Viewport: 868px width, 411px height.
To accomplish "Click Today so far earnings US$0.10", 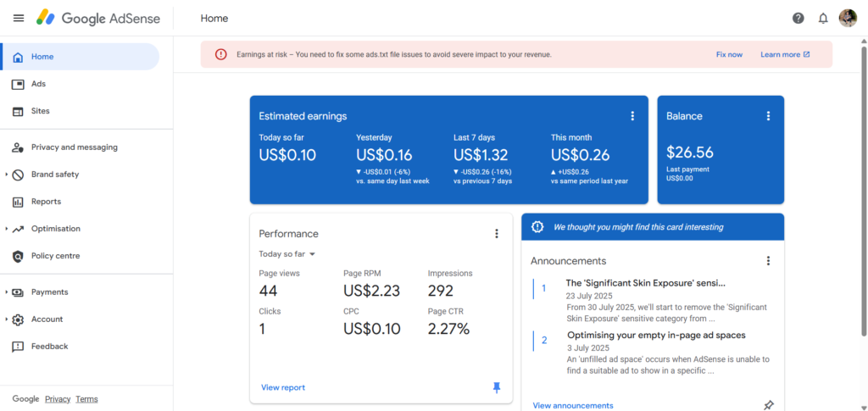I will point(287,155).
